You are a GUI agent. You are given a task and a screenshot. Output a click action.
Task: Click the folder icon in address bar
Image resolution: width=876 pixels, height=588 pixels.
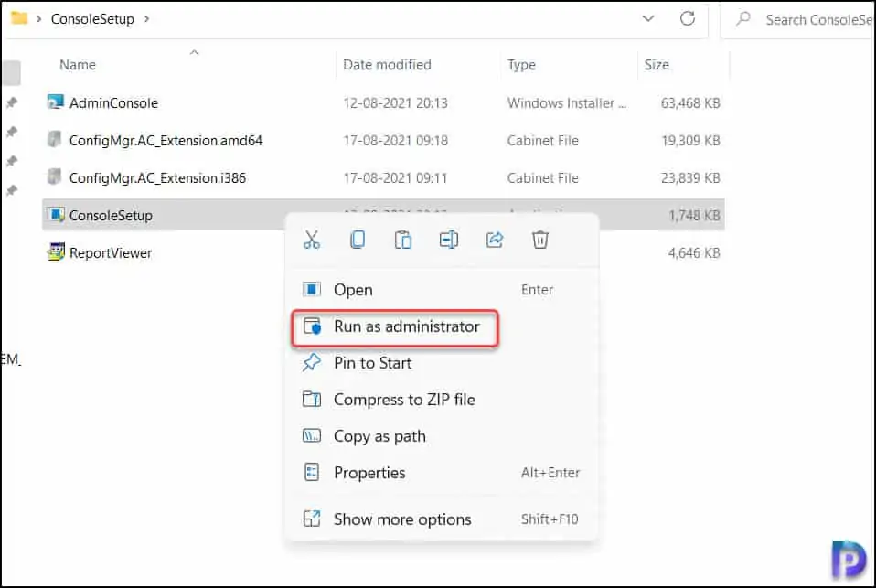coord(19,18)
